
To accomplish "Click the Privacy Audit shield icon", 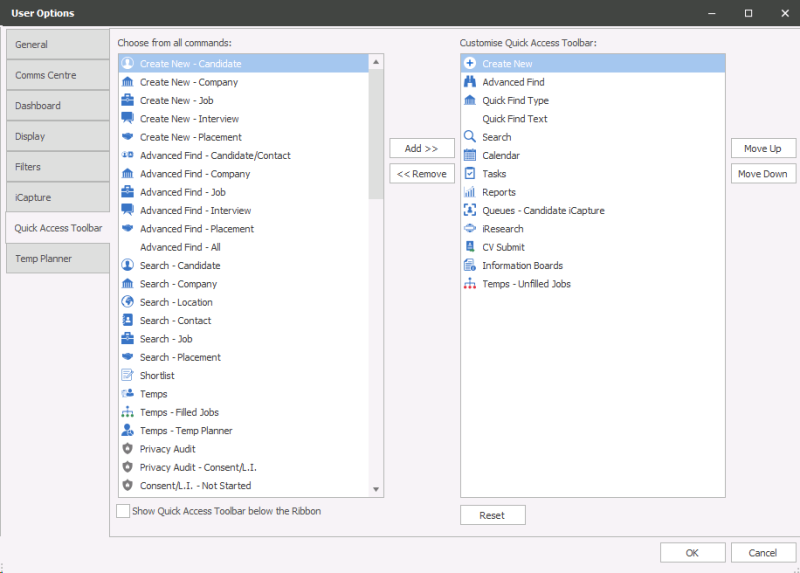I will (x=127, y=449).
